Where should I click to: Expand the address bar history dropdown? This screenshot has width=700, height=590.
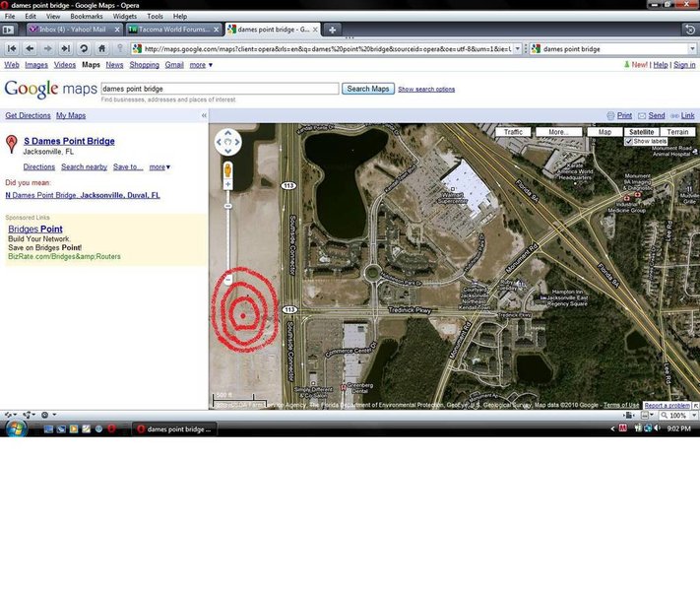518,48
